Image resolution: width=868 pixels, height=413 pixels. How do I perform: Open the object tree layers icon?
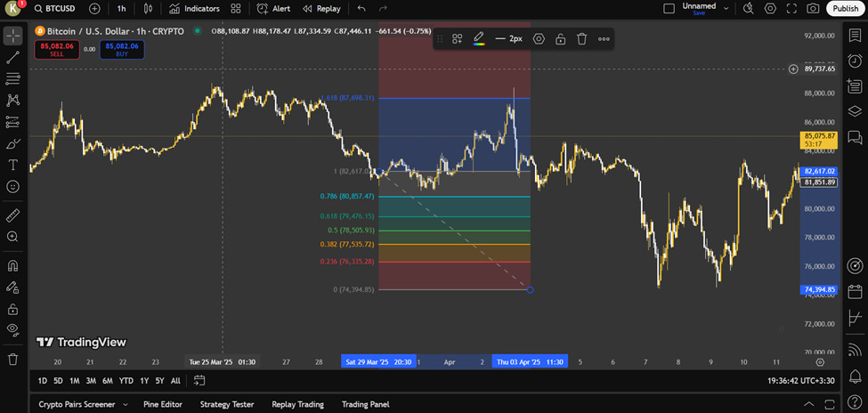(856, 111)
